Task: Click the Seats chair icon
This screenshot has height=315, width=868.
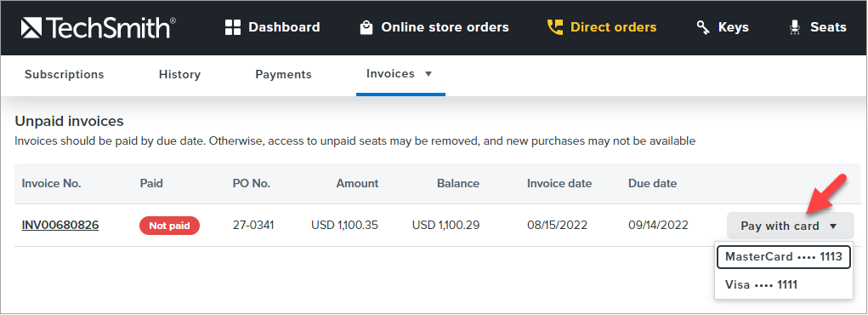Action: tap(795, 27)
